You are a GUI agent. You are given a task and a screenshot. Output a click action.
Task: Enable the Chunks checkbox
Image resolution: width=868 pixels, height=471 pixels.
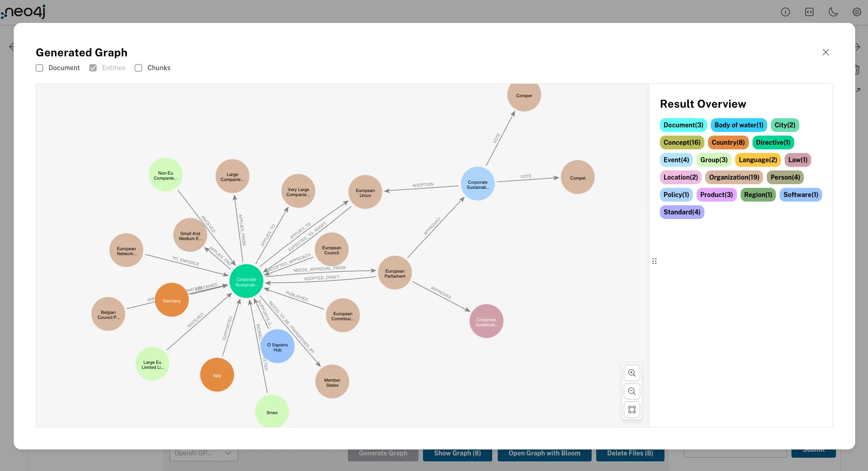[x=138, y=68]
